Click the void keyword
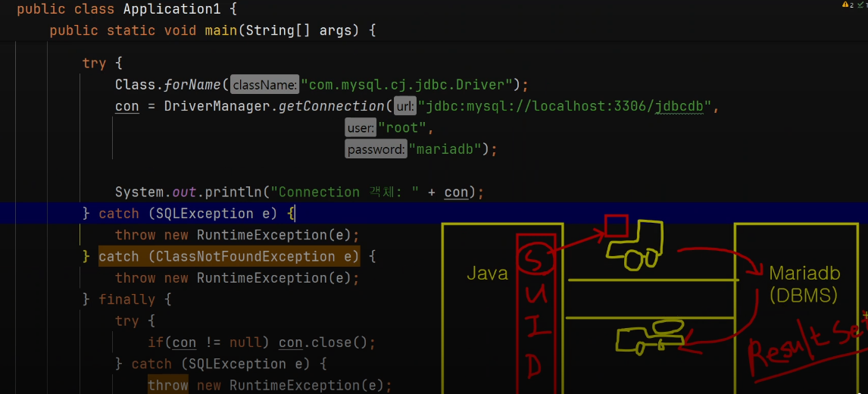868x394 pixels. click(180, 30)
